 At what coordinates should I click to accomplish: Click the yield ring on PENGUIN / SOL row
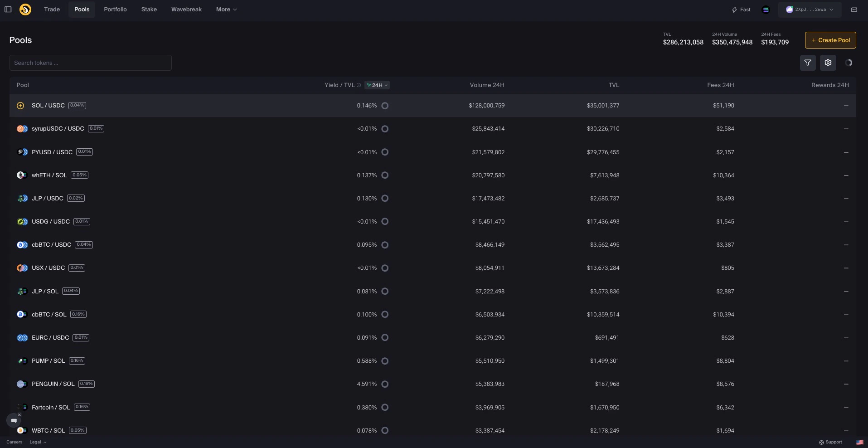point(385,384)
